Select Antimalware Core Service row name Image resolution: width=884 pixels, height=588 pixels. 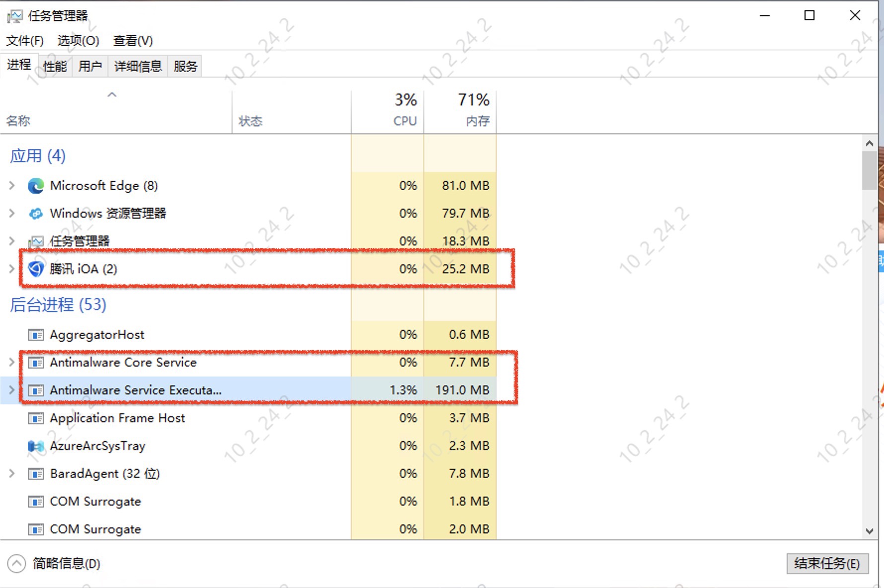click(x=123, y=363)
